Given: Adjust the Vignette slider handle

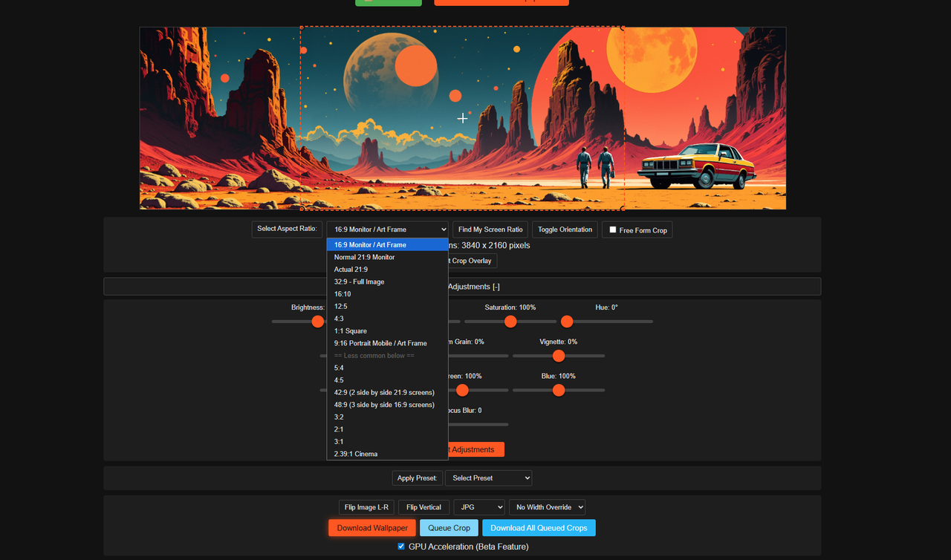Looking at the screenshot, I should point(559,356).
